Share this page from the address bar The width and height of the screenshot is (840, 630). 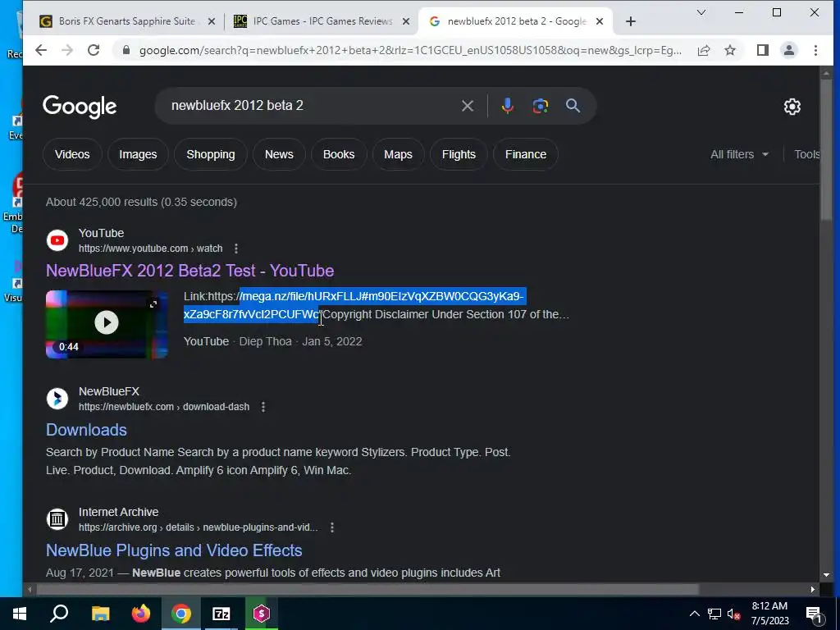click(704, 50)
